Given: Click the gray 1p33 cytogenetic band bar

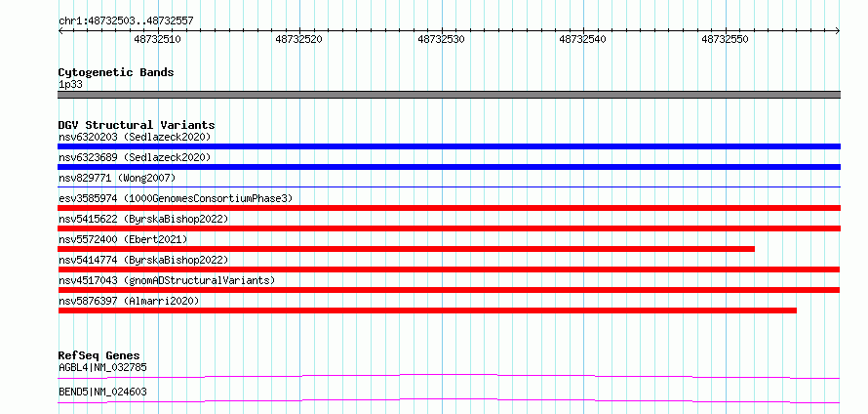Looking at the screenshot, I should [x=449, y=95].
